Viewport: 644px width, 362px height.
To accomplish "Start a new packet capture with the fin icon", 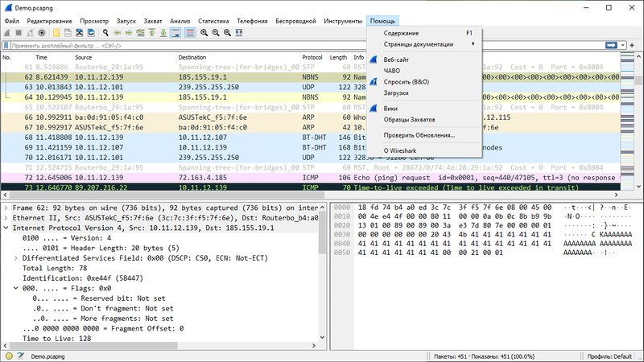I will click(x=6, y=33).
